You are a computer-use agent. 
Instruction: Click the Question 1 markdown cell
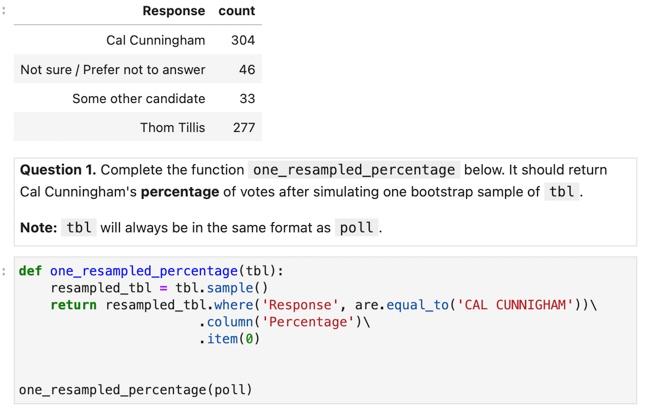(325, 202)
